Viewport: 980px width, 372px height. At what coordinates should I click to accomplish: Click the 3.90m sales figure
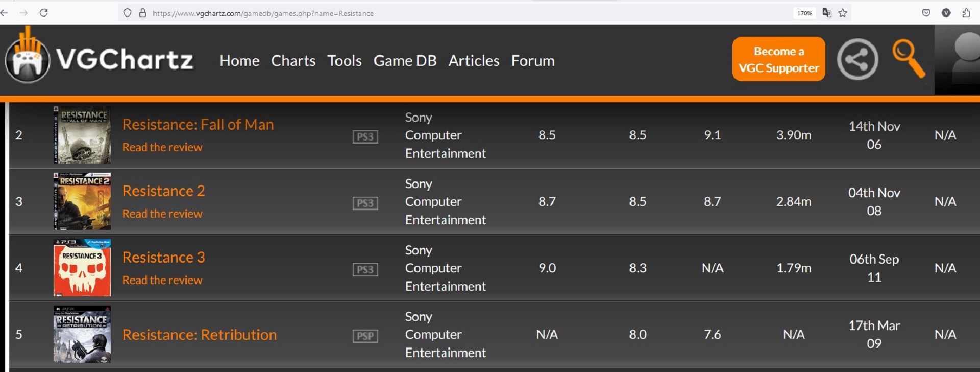tap(794, 135)
